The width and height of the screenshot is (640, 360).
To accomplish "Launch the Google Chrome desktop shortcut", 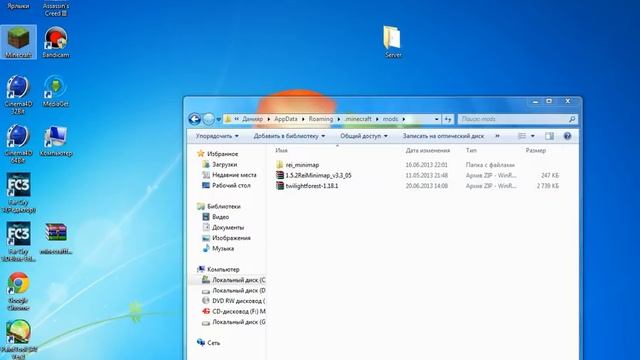I will (x=18, y=291).
